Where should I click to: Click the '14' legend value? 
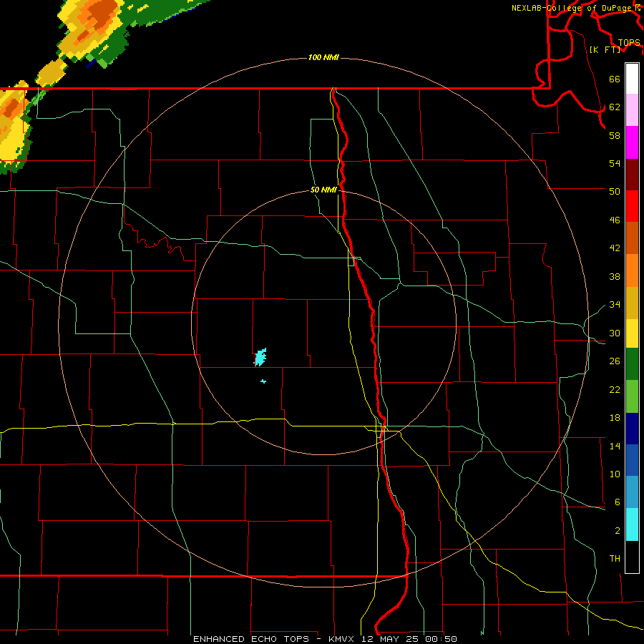point(615,446)
